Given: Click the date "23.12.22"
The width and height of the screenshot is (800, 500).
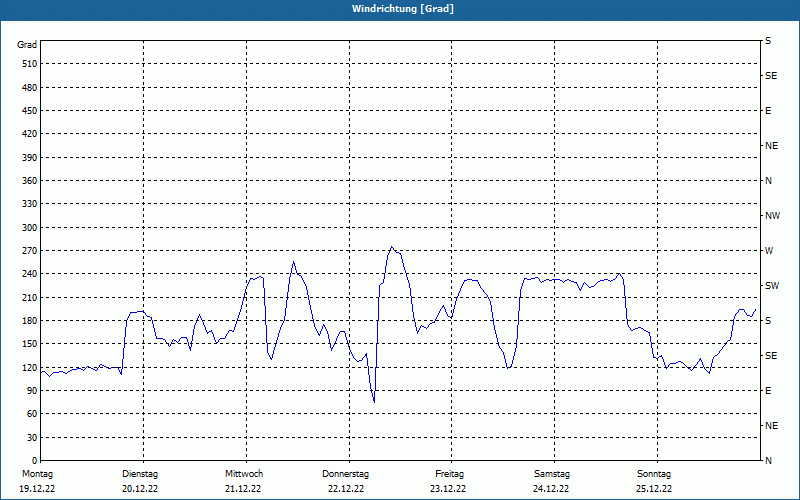Looking at the screenshot, I should coord(448,489).
